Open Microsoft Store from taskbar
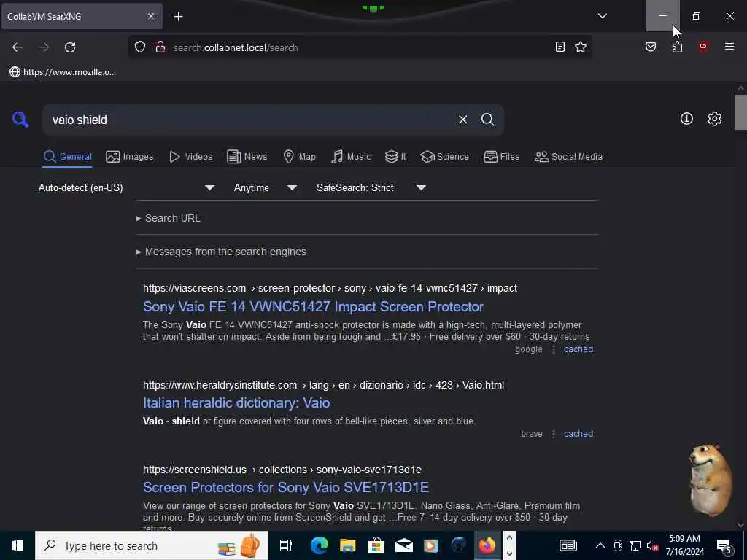 tap(376, 545)
